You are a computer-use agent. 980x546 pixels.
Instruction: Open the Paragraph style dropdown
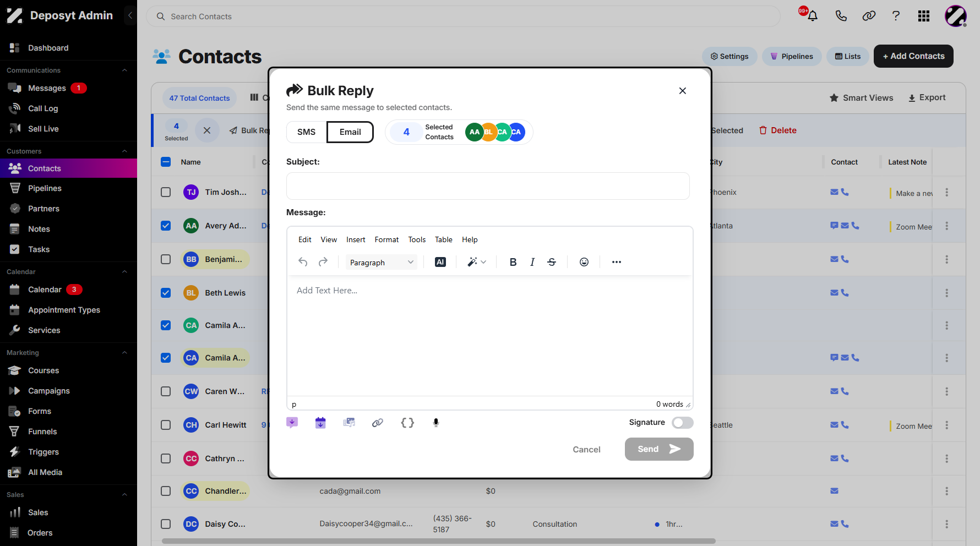click(x=382, y=263)
